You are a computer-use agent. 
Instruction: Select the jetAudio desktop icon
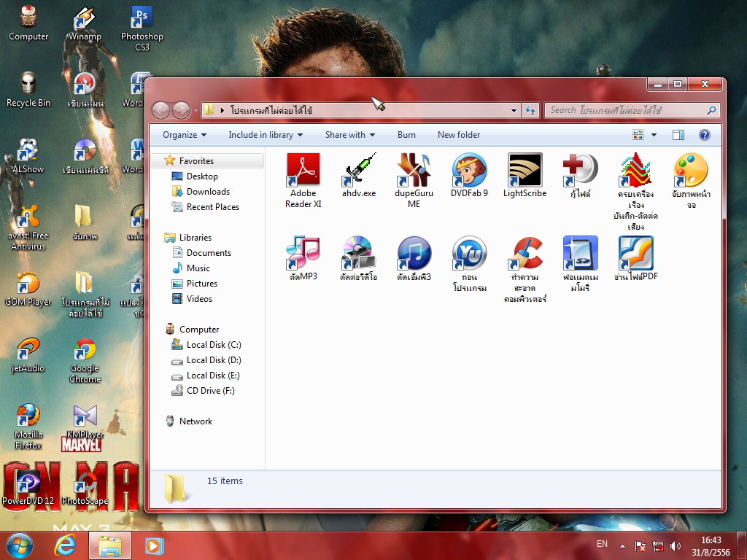28,355
